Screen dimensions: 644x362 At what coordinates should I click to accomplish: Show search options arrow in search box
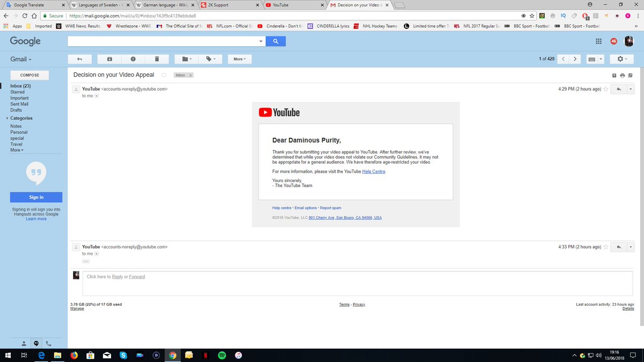261,41
